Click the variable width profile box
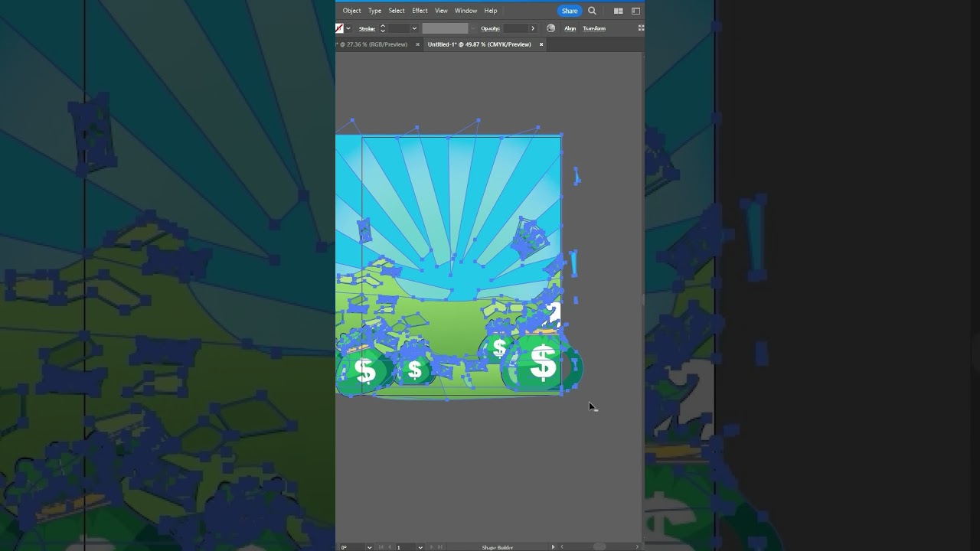 click(x=445, y=28)
